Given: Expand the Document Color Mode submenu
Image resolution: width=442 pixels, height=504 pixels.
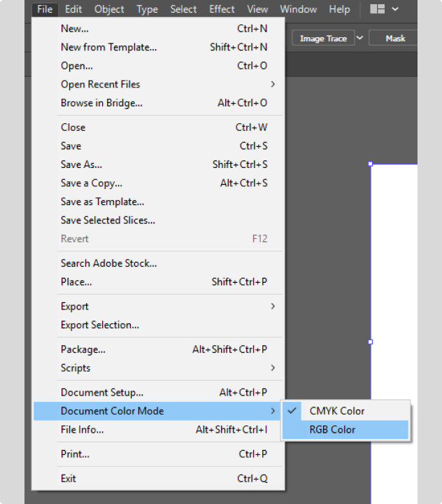Looking at the screenshot, I should click(157, 411).
